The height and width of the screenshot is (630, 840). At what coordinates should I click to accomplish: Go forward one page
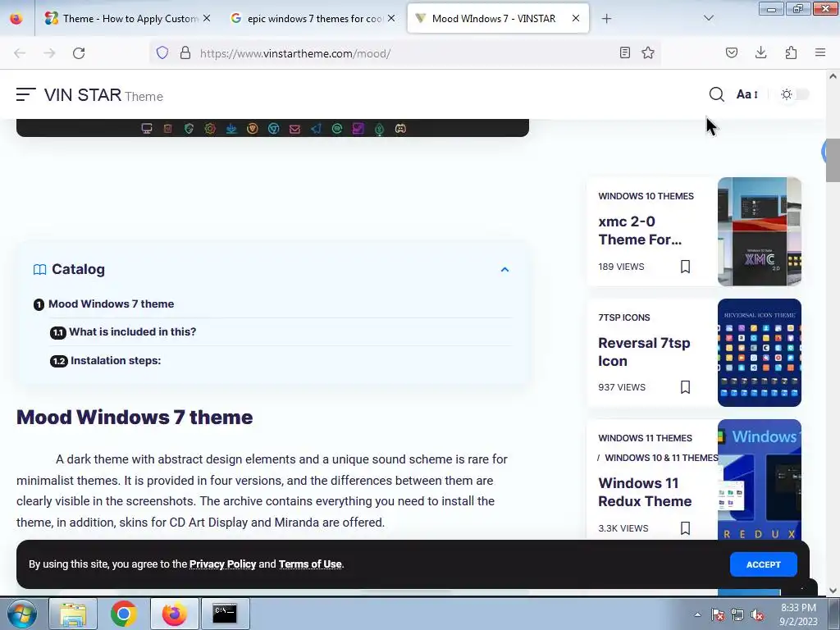click(x=49, y=53)
